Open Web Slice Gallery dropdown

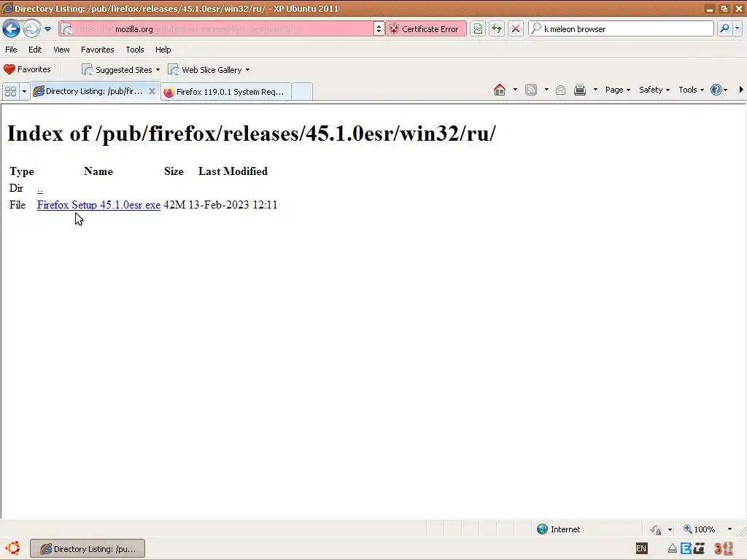[209, 70]
